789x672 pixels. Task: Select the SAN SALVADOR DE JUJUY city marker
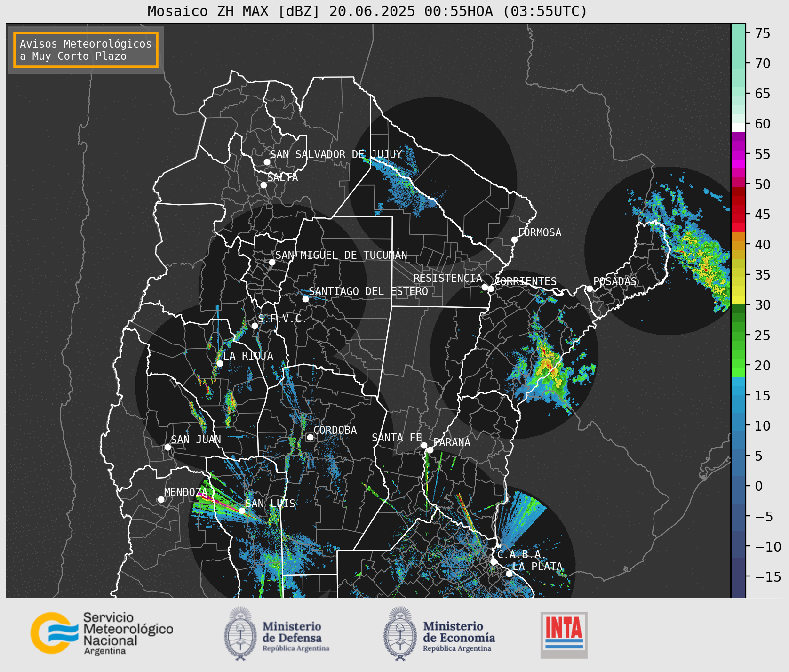point(267,162)
